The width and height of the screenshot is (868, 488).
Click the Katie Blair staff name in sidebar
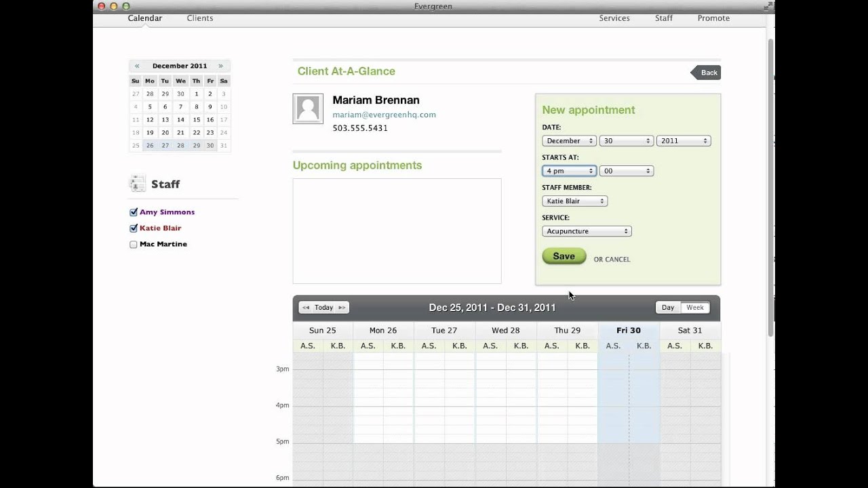click(x=160, y=228)
